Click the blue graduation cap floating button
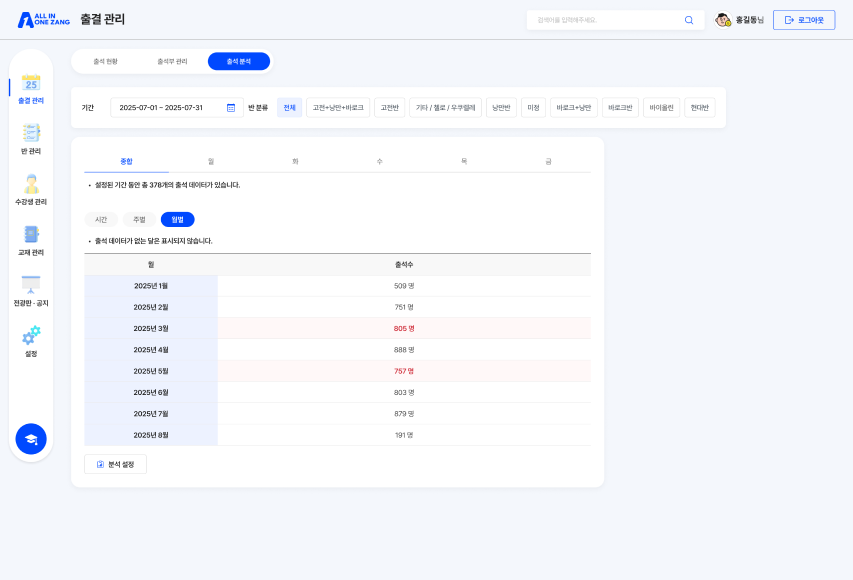853x580 pixels. (31, 439)
